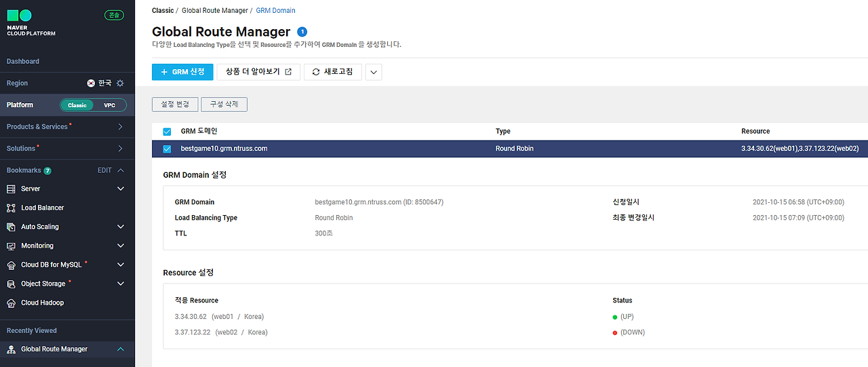
Task: Click the Round Robin cell in table row
Action: pyautogui.click(x=515, y=149)
